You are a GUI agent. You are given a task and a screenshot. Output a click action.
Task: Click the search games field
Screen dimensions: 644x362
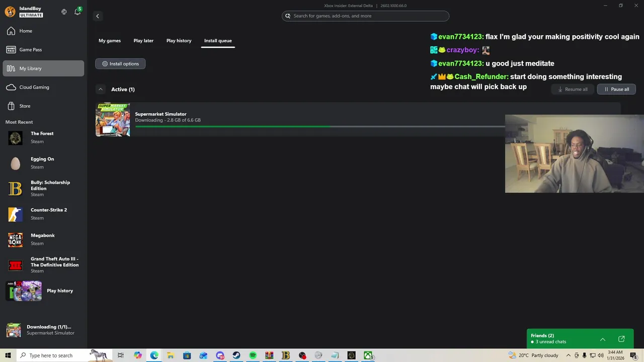point(365,16)
